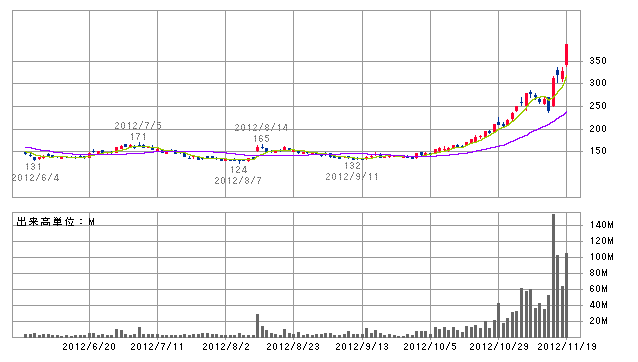Click the 2012/8/23 date axis label
This screenshot has width=638, height=362.
pos(293,347)
